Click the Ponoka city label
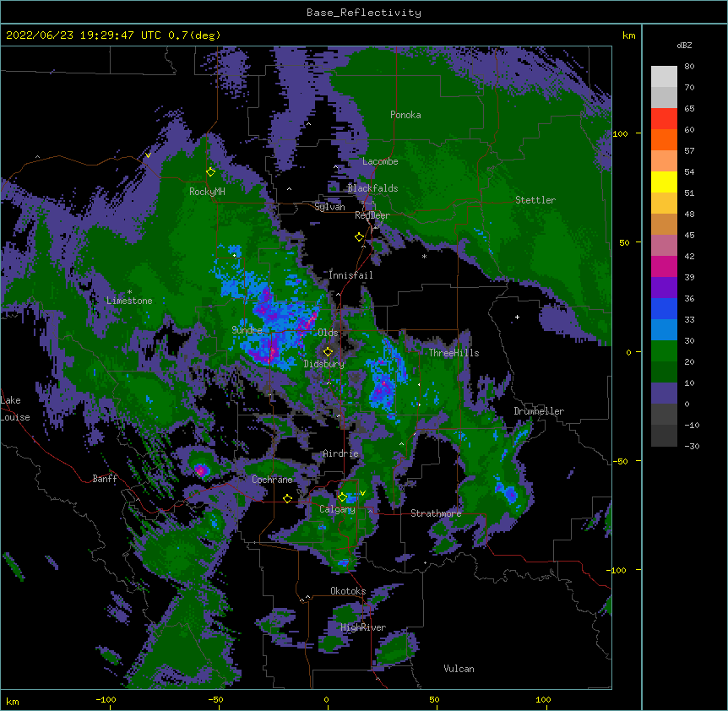This screenshot has width=728, height=711. [405, 115]
